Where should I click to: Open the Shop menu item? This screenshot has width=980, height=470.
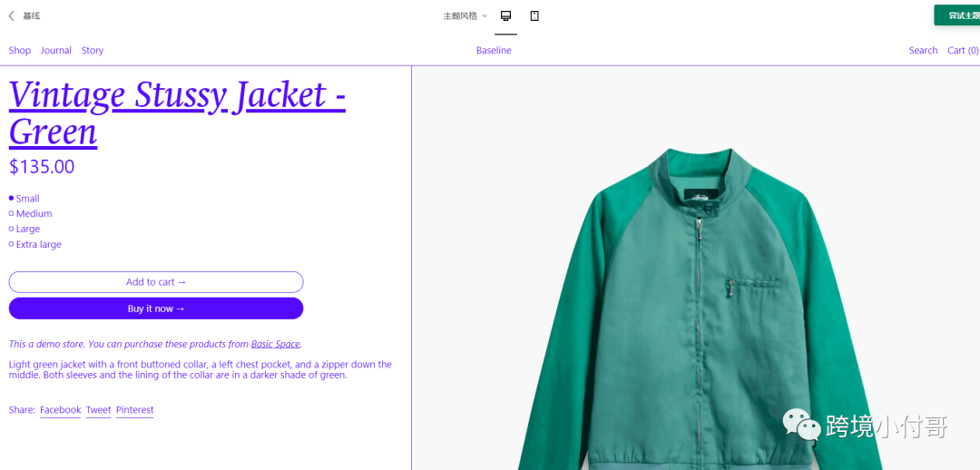(x=19, y=51)
